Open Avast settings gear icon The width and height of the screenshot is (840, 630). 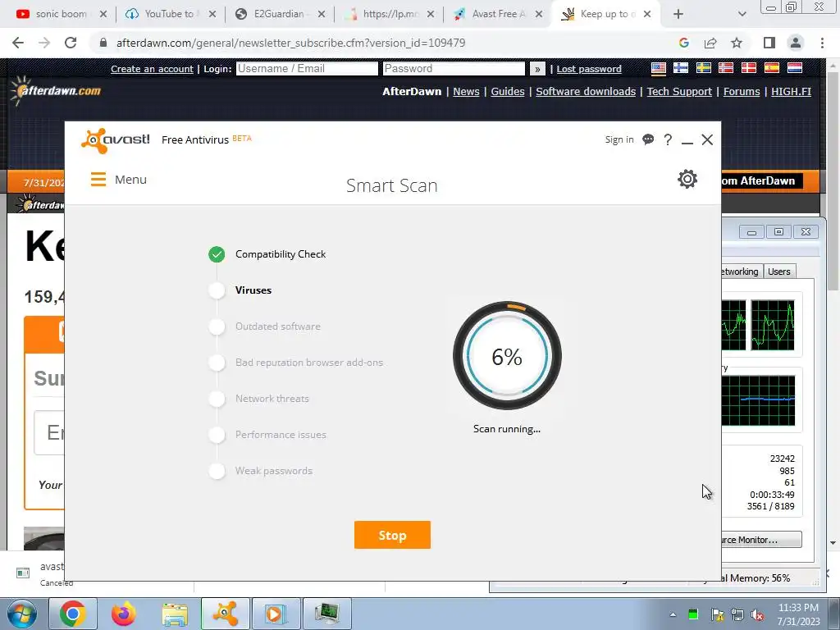[x=687, y=179]
